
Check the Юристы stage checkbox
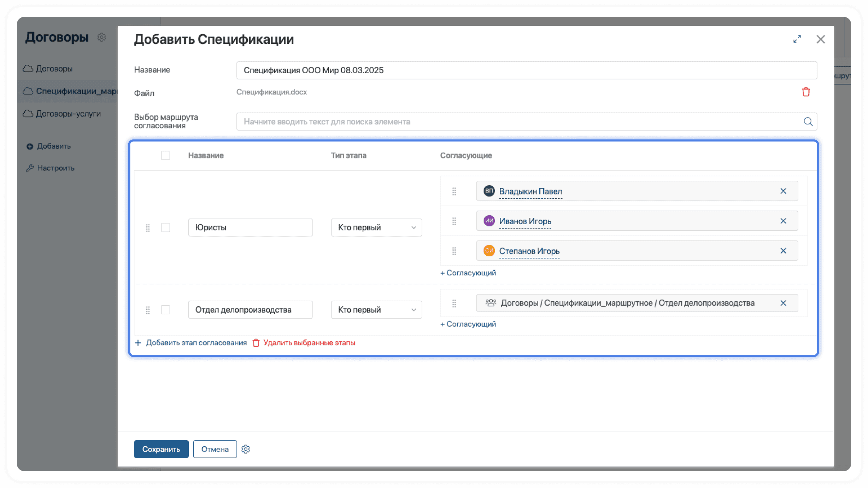(x=165, y=227)
